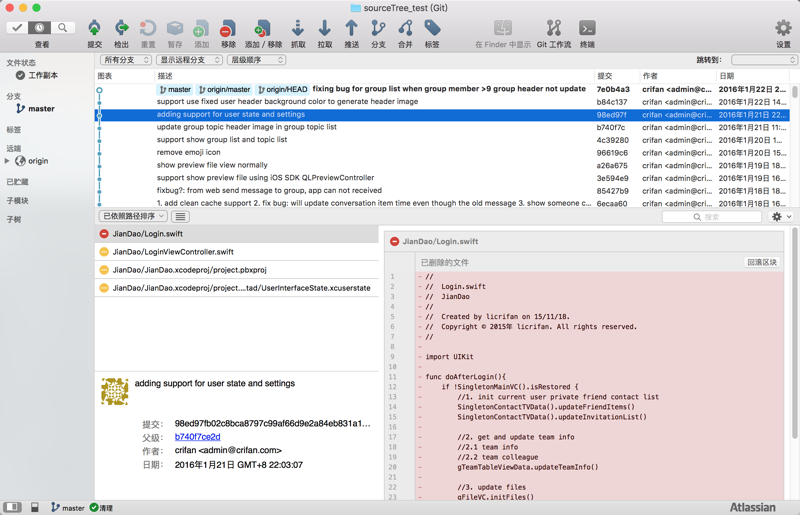800x515 pixels.
Task: Select 工作副本 in the sidebar
Action: (x=42, y=76)
